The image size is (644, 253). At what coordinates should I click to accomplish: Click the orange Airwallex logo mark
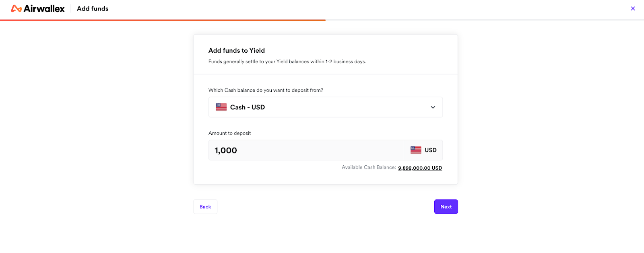[17, 8]
